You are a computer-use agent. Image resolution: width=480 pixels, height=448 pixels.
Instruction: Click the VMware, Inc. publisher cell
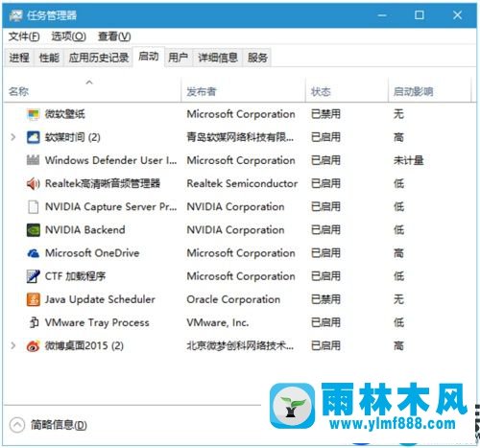pyautogui.click(x=218, y=322)
